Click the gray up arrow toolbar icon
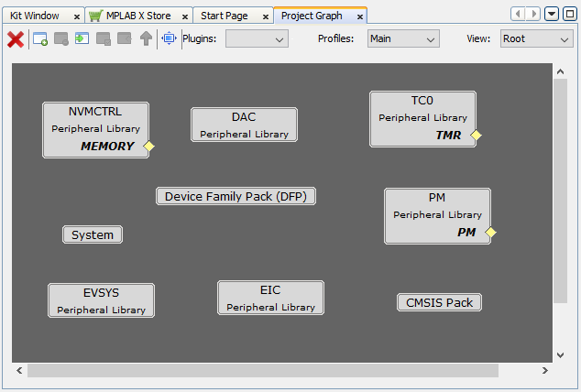Screen dimensions: 581x392 pos(146,38)
